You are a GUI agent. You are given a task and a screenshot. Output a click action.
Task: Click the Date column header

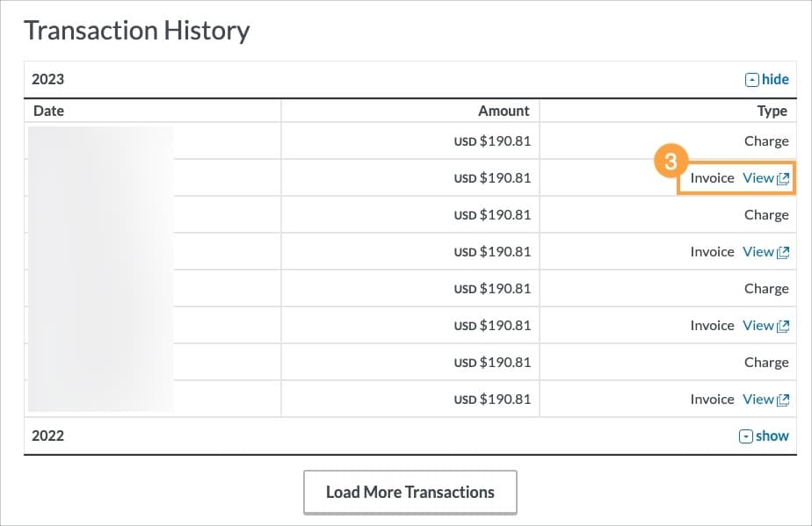coord(48,111)
